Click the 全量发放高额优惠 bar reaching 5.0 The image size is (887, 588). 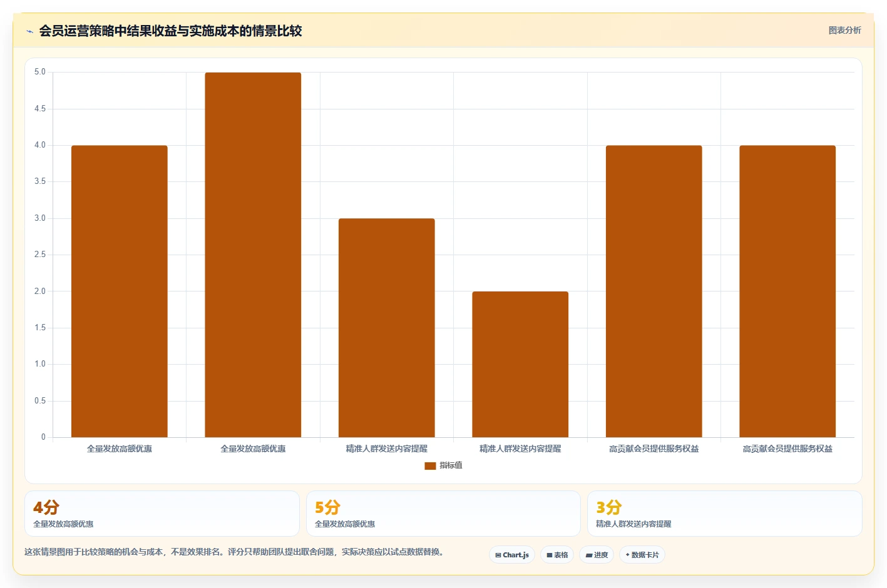tap(253, 255)
